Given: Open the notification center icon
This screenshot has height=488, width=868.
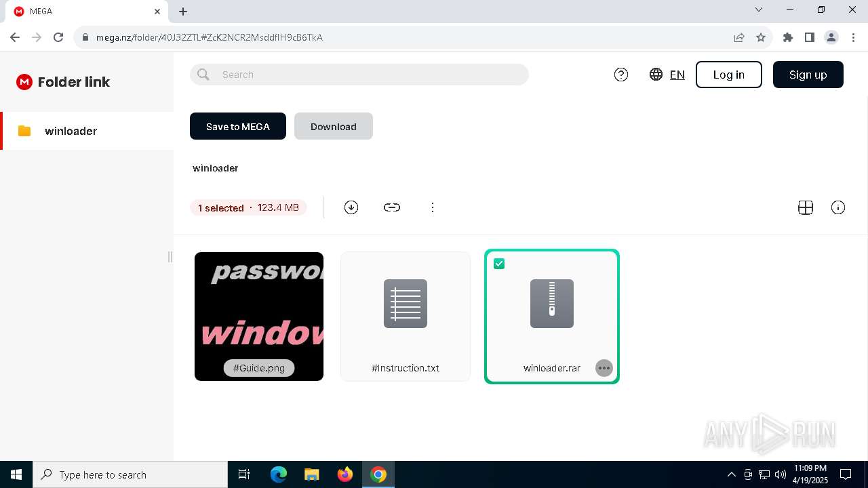Looking at the screenshot, I should click(x=846, y=474).
